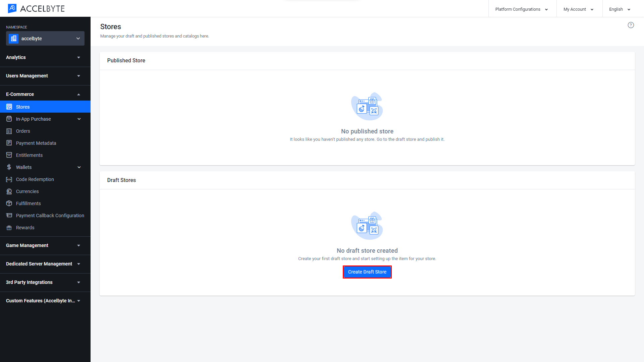This screenshot has width=644, height=362.
Task: Expand the Analytics section
Action: pos(43,57)
